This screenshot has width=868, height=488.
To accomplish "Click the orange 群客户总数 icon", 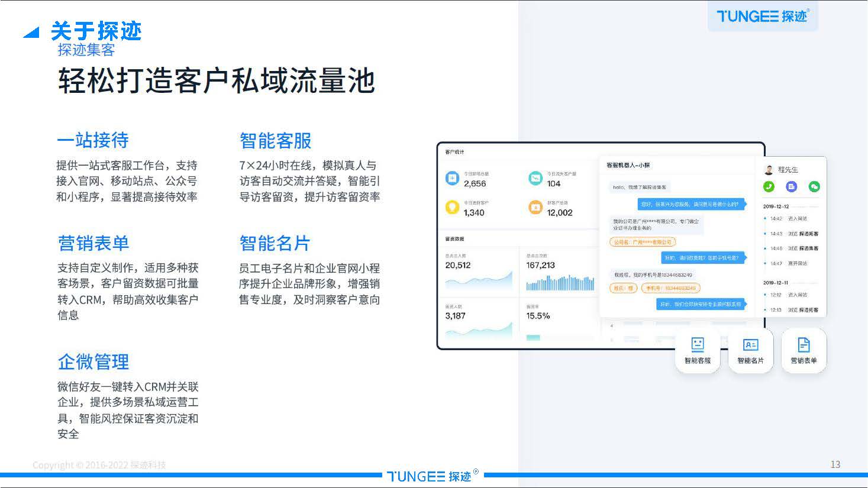I will pyautogui.click(x=535, y=208).
